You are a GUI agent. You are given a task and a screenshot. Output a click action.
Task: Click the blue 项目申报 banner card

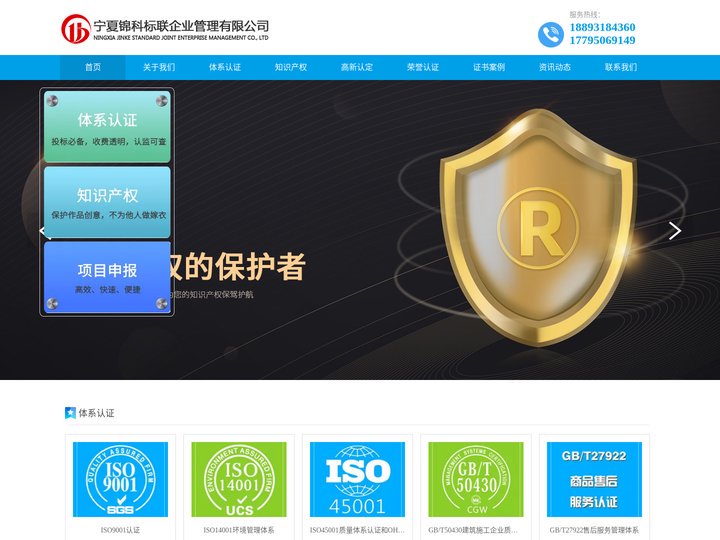pos(107,277)
